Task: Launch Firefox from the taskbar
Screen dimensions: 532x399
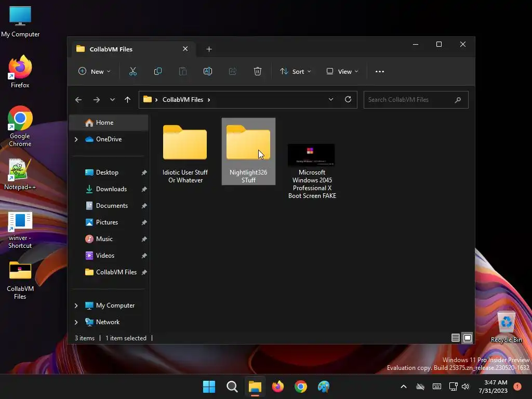Action: pyautogui.click(x=278, y=387)
